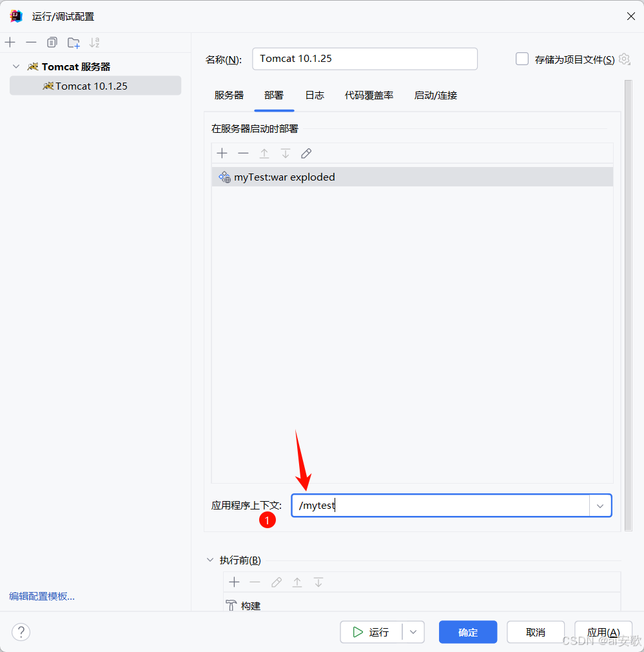Confirm with the 确定 button
This screenshot has width=644, height=652.
[x=468, y=632]
